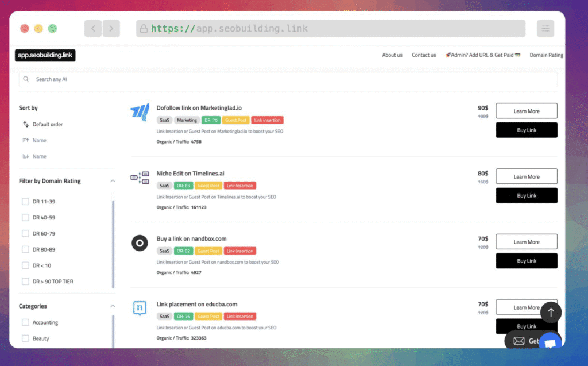Open the Contact us page
This screenshot has height=366, width=588.
[424, 55]
